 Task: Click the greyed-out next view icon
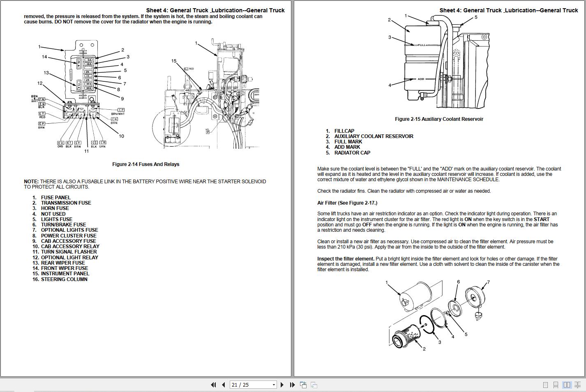pyautogui.click(x=314, y=385)
